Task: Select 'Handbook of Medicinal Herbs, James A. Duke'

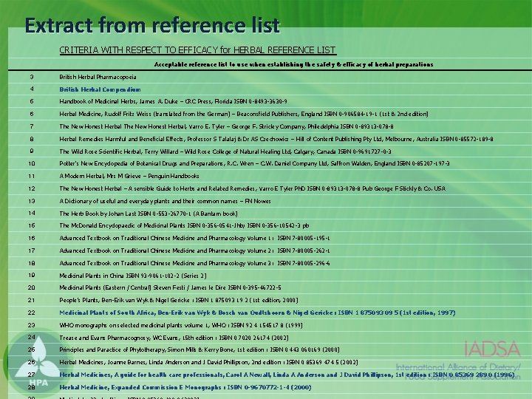Action: click(173, 101)
